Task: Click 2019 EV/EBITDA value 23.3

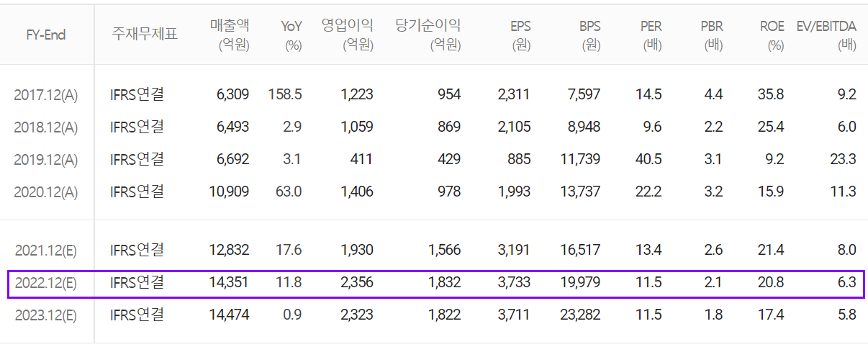Action: tap(843, 159)
